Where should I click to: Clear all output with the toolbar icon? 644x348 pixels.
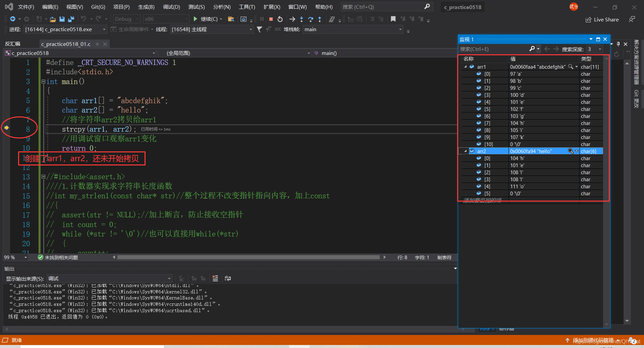tap(215, 278)
